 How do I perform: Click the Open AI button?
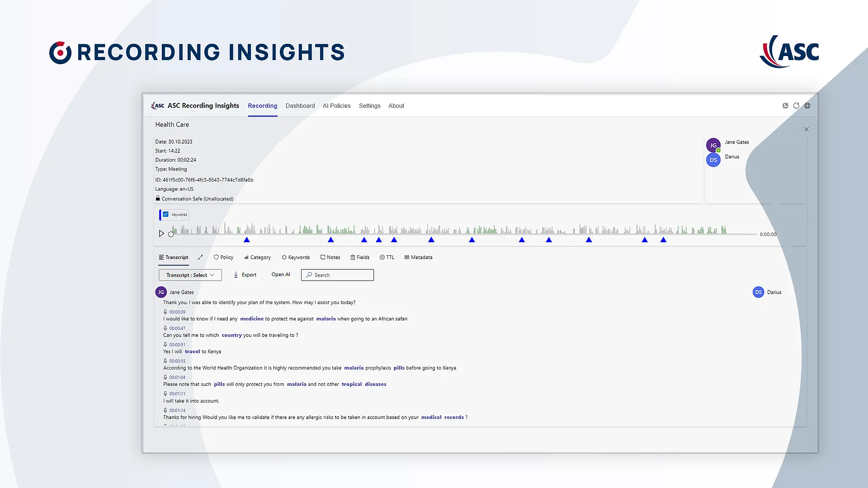point(280,274)
